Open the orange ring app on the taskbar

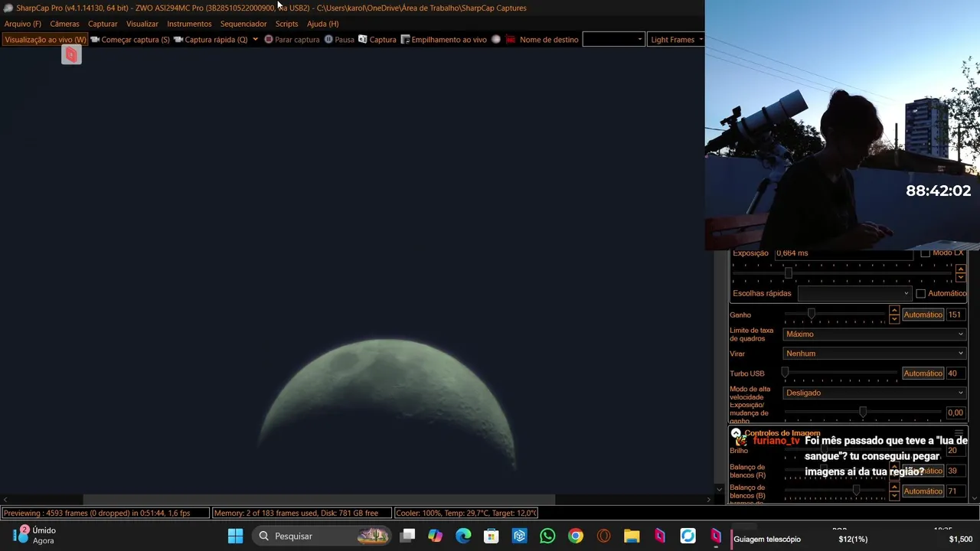pyautogui.click(x=604, y=536)
